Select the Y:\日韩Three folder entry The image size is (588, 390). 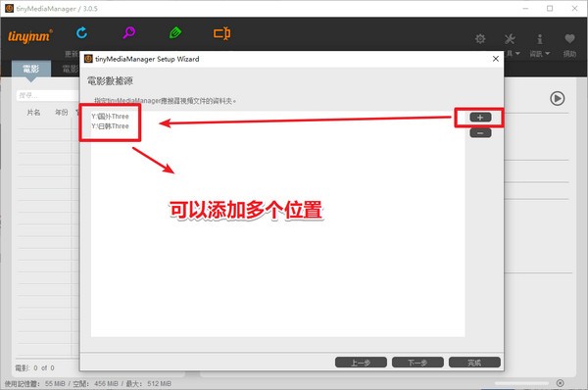tap(110, 126)
